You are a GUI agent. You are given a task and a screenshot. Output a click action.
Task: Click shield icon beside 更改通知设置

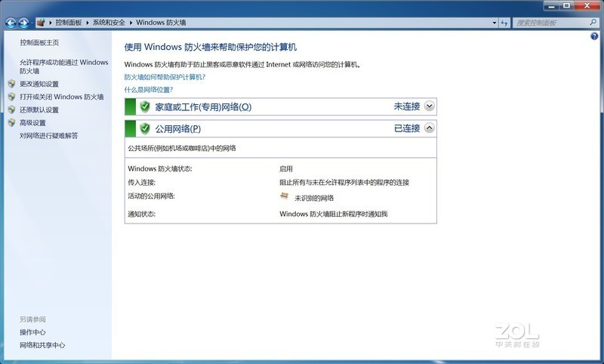coord(11,84)
